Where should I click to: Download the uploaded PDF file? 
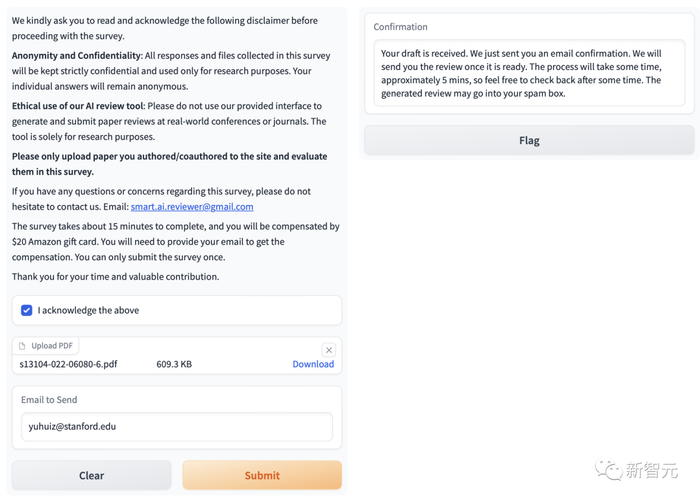click(x=313, y=364)
